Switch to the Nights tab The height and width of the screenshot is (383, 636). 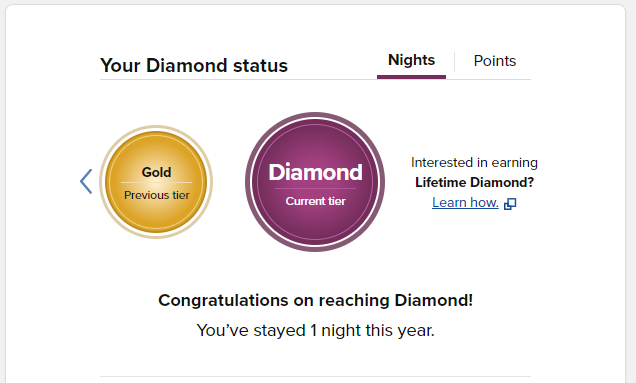(411, 60)
